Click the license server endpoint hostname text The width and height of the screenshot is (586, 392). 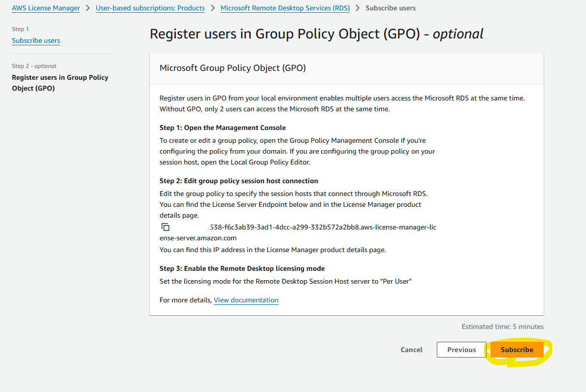[298, 232]
